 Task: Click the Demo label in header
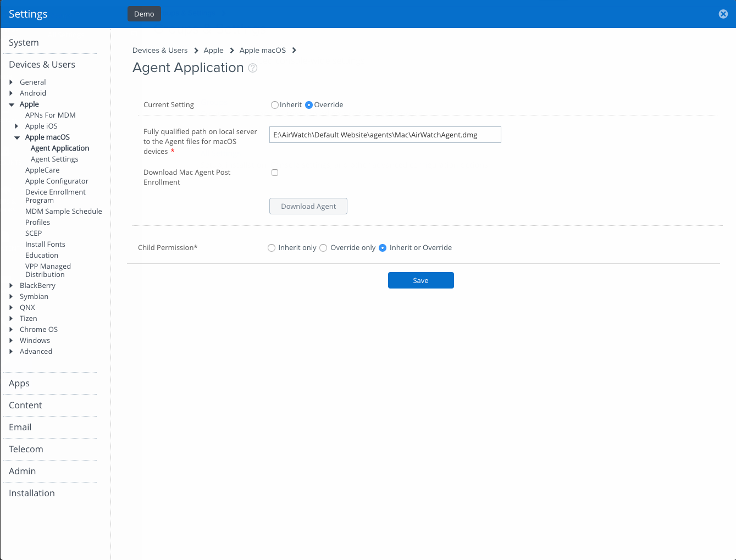pyautogui.click(x=144, y=14)
